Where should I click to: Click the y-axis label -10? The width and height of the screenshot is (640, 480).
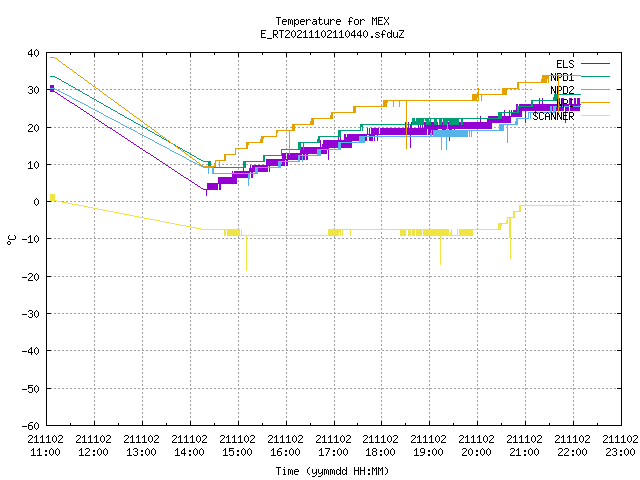[31, 239]
